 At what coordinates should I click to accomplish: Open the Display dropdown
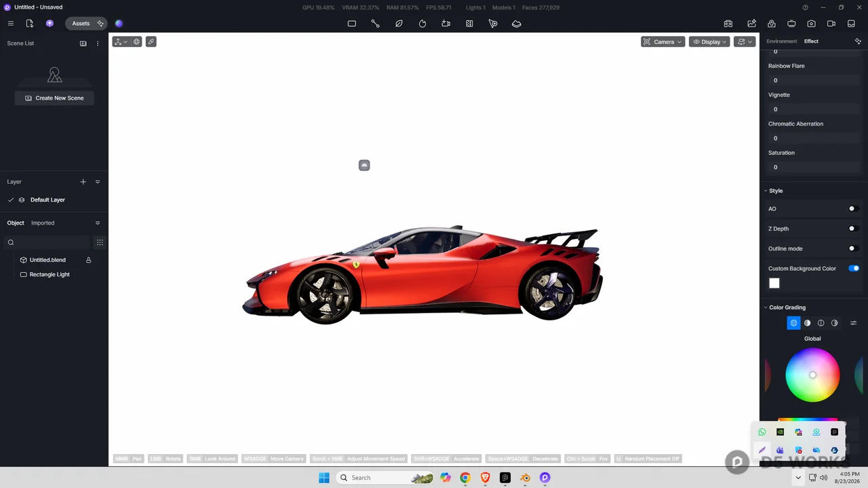(710, 41)
